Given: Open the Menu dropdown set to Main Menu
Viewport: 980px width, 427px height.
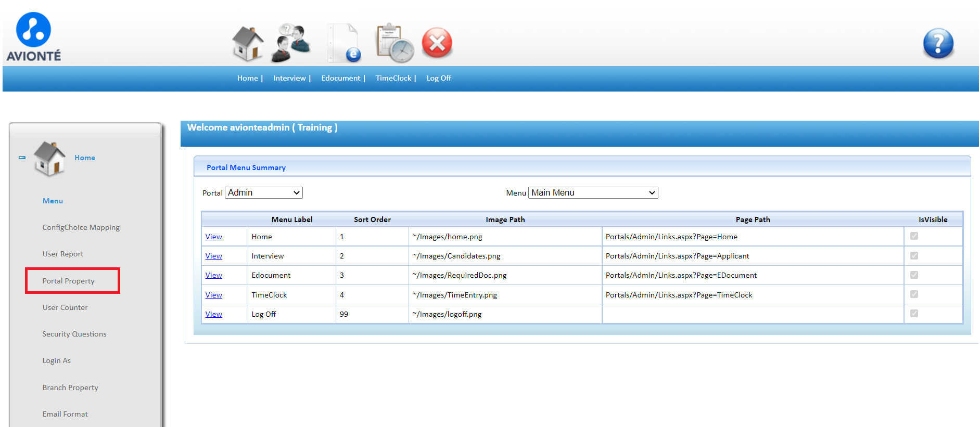Looking at the screenshot, I should tap(593, 193).
